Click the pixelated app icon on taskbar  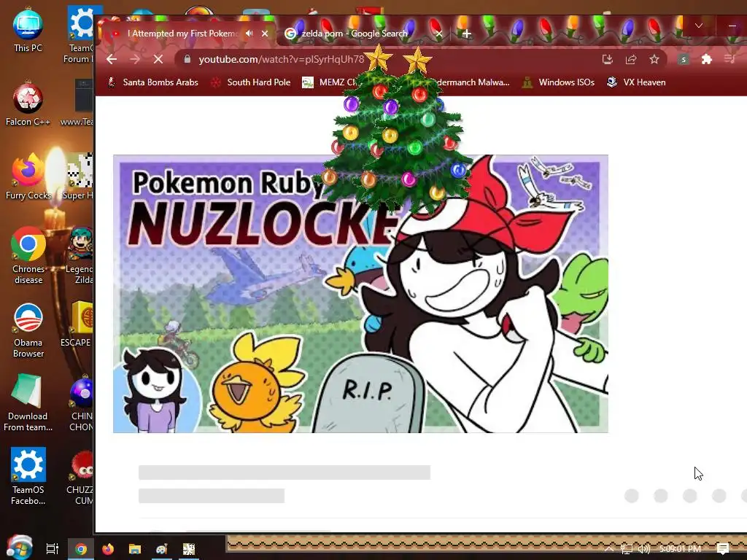tap(189, 549)
